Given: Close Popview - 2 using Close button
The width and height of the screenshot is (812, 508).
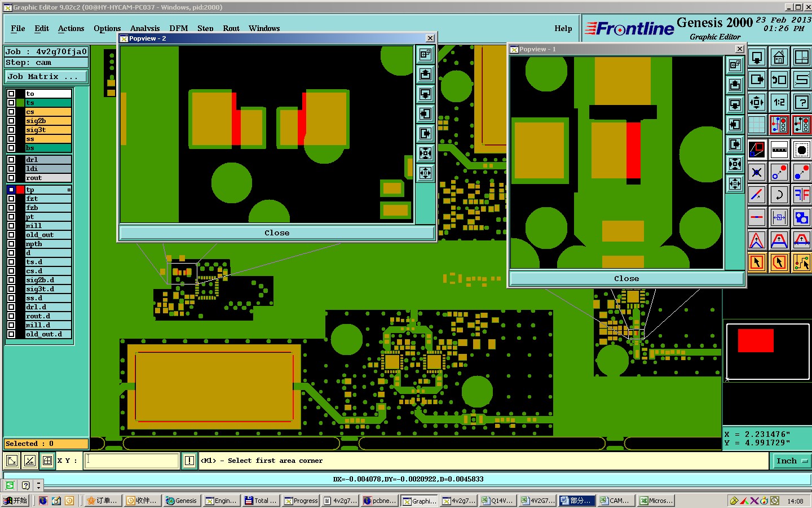Looking at the screenshot, I should point(277,233).
